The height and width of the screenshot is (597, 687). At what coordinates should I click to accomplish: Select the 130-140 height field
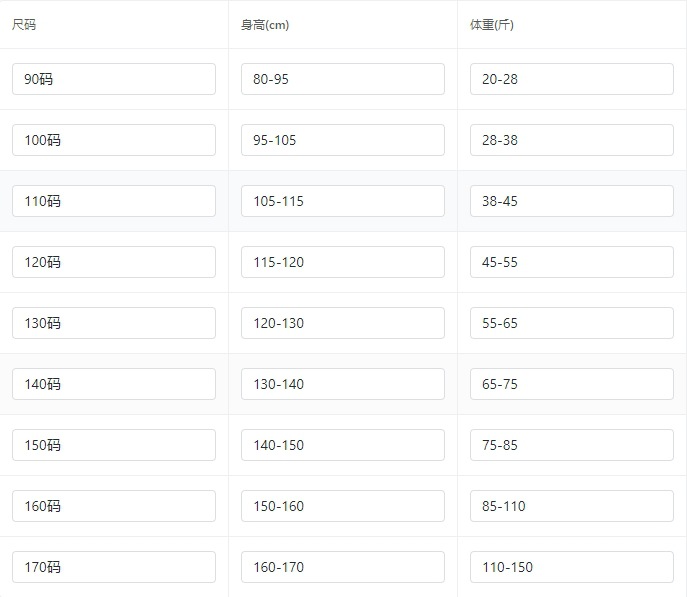343,384
